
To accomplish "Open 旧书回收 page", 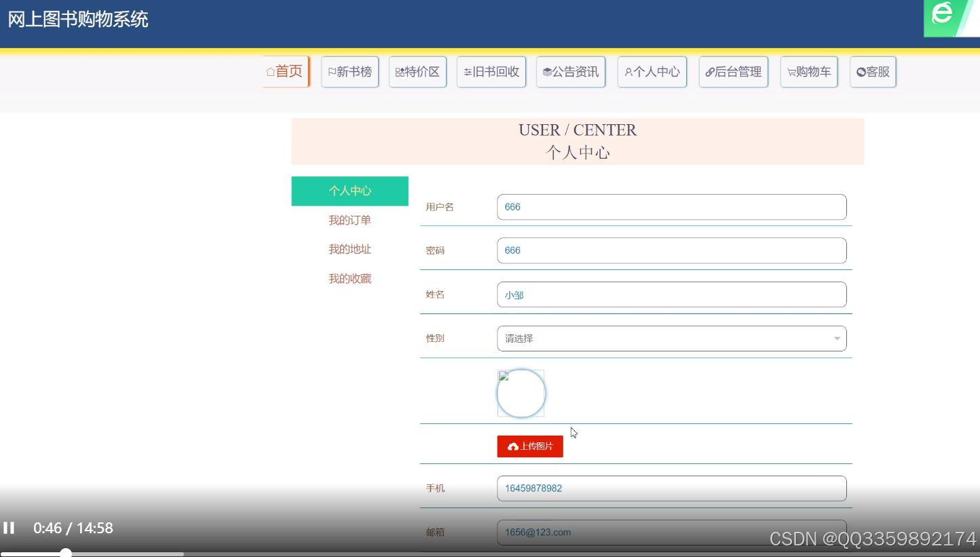I will [491, 72].
